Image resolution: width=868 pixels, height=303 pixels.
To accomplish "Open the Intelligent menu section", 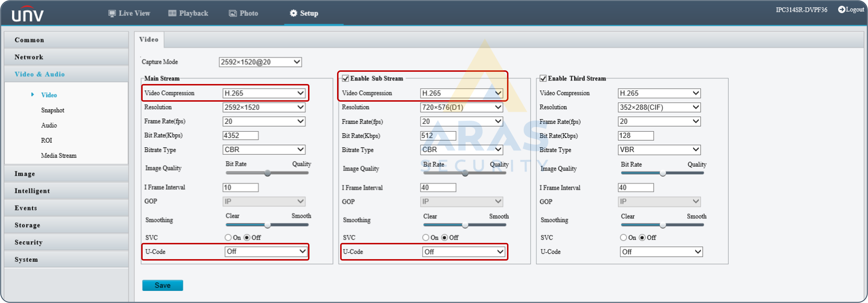I will click(66, 191).
